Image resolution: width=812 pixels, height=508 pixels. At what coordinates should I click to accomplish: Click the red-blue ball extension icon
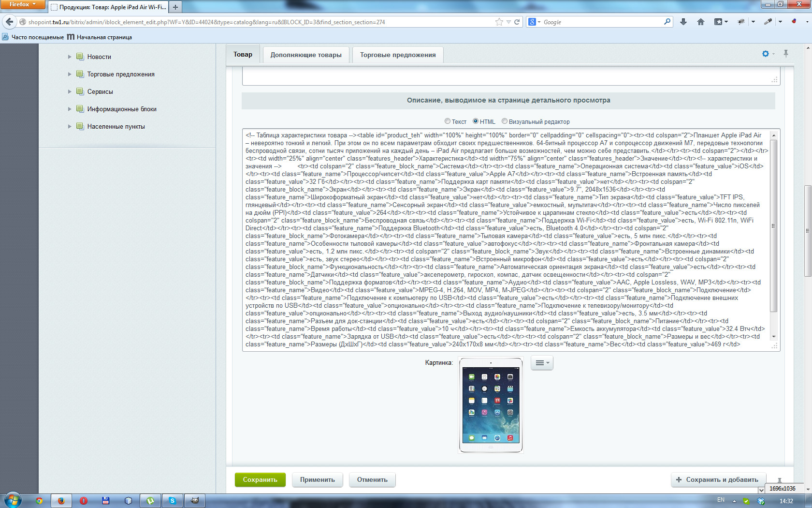[794, 22]
